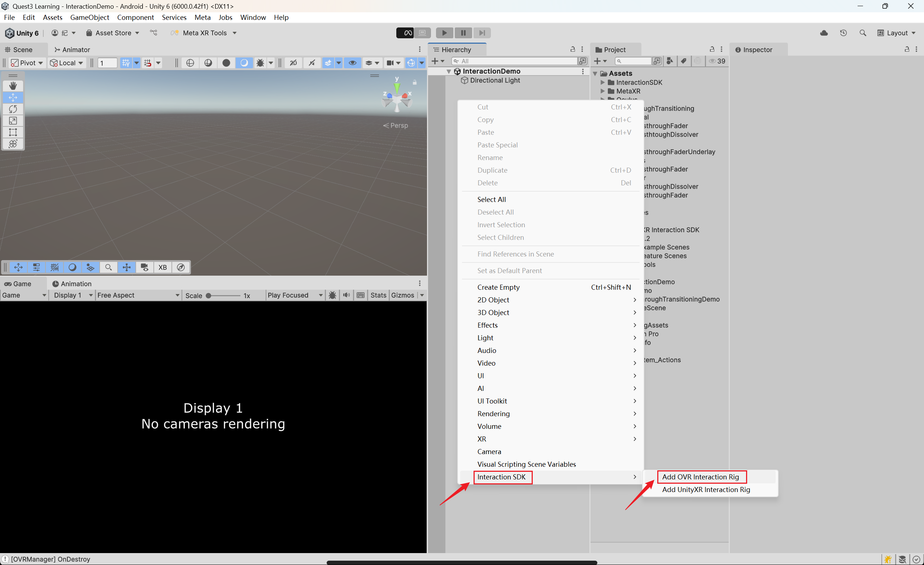Click the snap increment field showing 1
This screenshot has height=565, width=924.
click(x=107, y=63)
